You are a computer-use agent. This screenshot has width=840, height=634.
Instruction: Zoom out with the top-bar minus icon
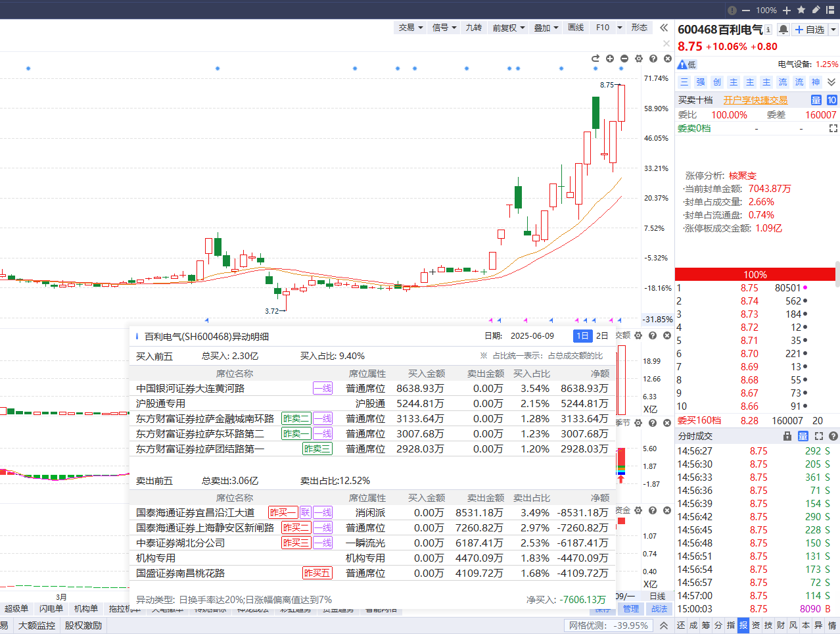point(746,10)
